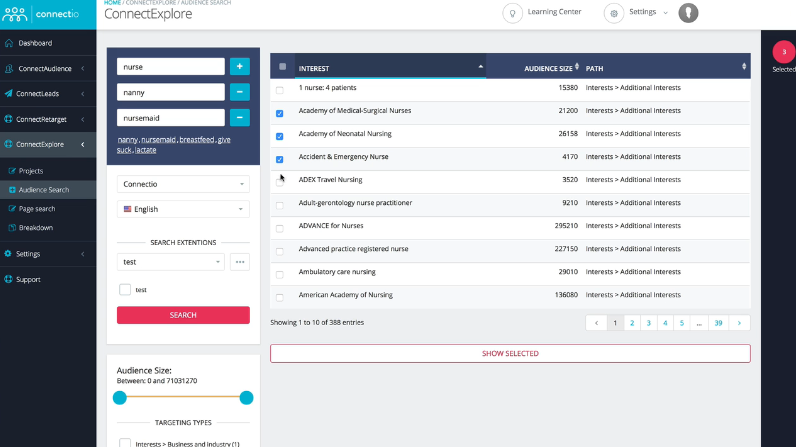Click the Connectio logo icon
Screen dimensions: 796x448
pyautogui.click(x=14, y=14)
